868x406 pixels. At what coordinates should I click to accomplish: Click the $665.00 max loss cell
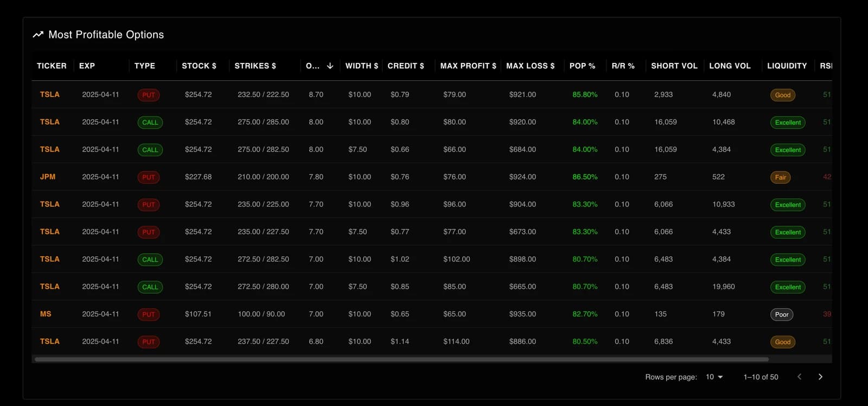pos(522,287)
